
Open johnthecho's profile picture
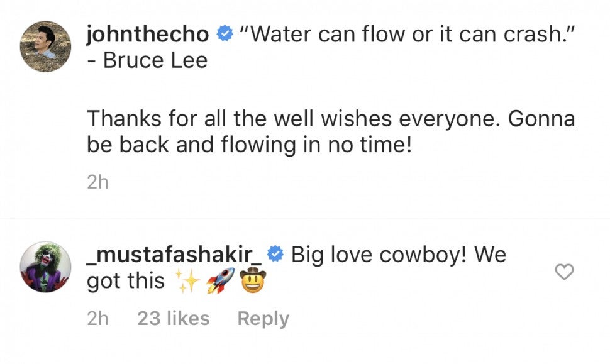pos(45,46)
